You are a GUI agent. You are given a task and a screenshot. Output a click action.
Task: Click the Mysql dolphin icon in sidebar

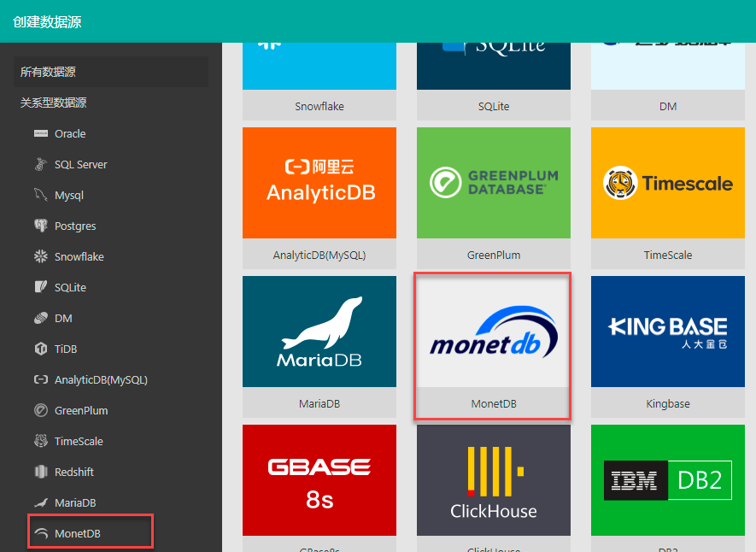[x=40, y=196]
